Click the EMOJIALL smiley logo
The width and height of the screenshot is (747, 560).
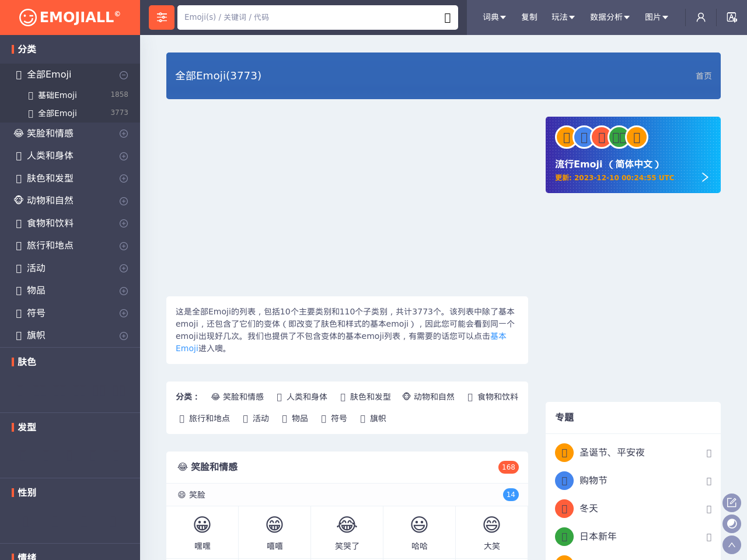27,17
